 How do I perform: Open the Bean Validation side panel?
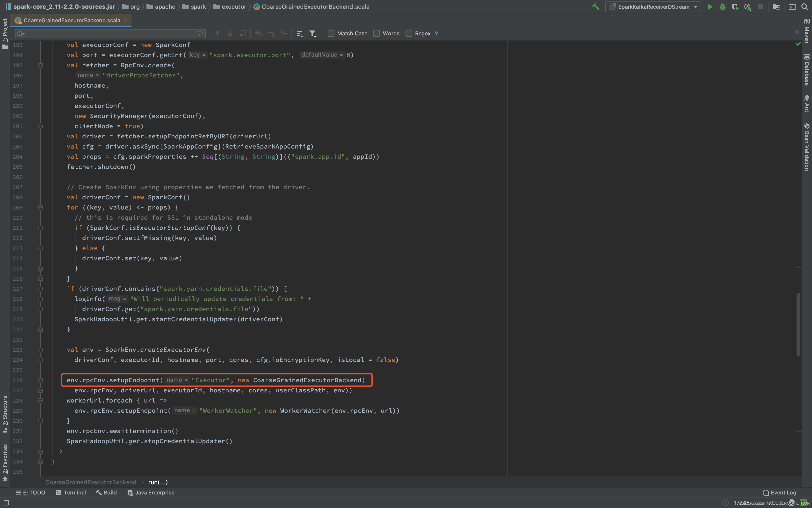[807, 147]
